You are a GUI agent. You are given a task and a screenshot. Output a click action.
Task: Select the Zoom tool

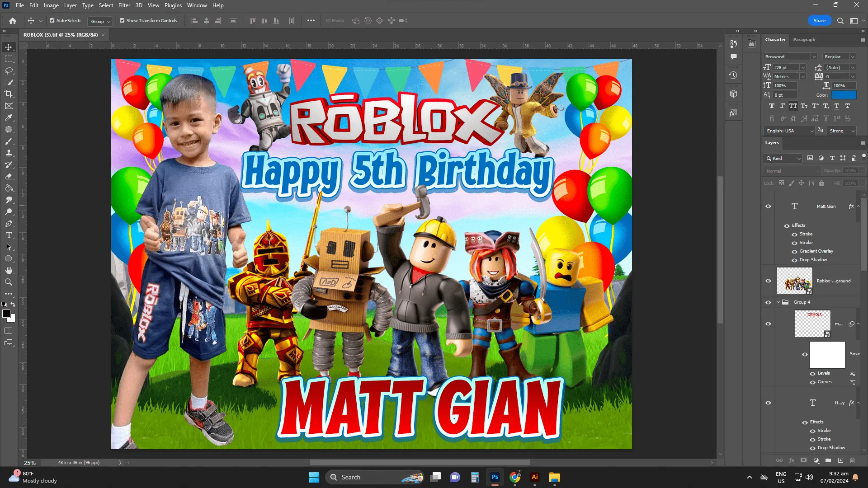pyautogui.click(x=9, y=282)
